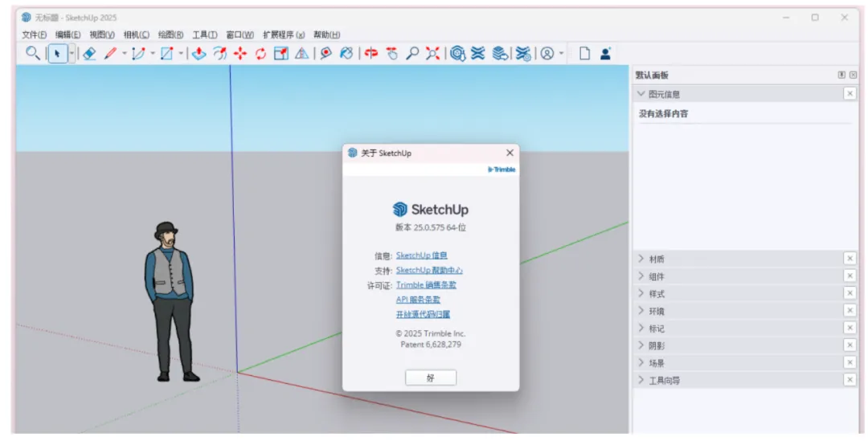The height and width of the screenshot is (441, 868).
Task: Open the 工具 menu
Action: click(205, 35)
